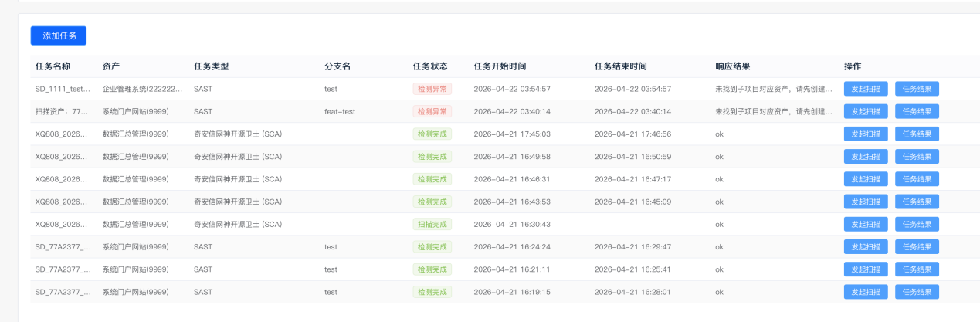View 任务结果 for task started 16:21:11
This screenshot has width=980, height=322.
pyautogui.click(x=917, y=269)
